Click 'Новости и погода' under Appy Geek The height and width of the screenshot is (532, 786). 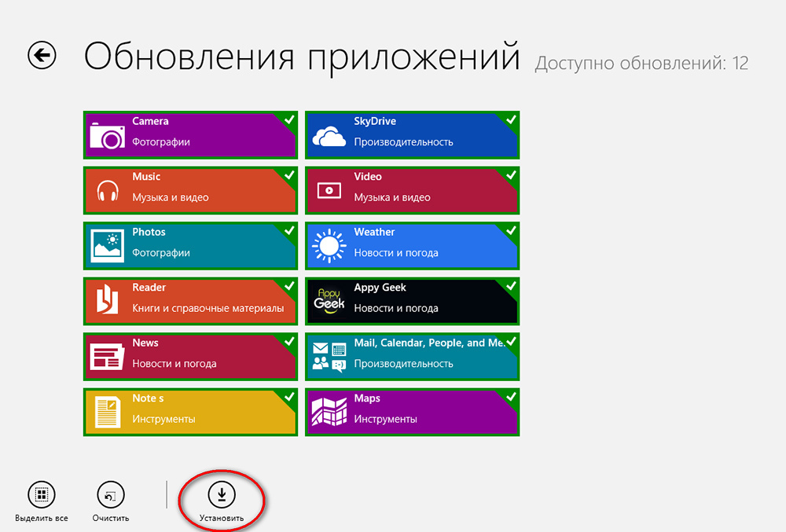pyautogui.click(x=396, y=309)
